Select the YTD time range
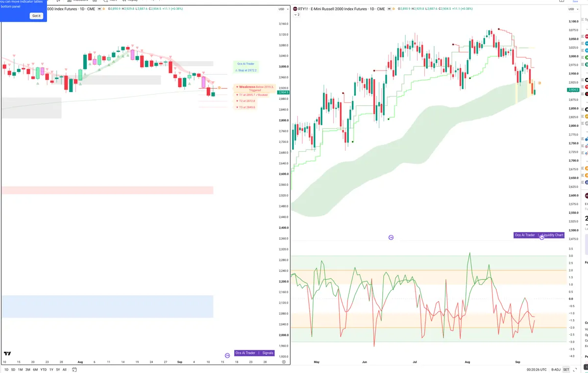 click(x=44, y=370)
